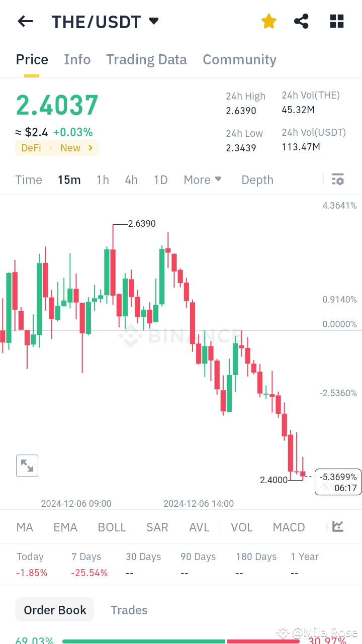
Task: Enable the MA indicator overlay
Action: [x=24, y=527]
